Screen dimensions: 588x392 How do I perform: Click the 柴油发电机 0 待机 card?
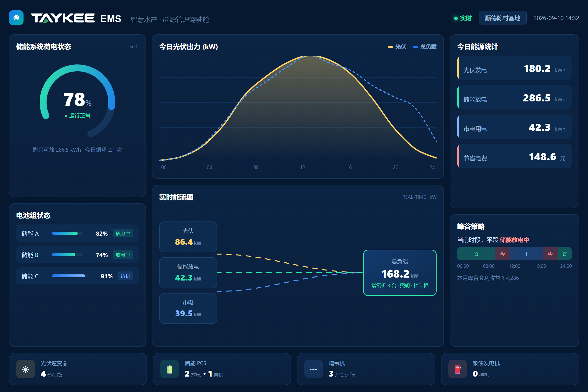tap(510, 369)
